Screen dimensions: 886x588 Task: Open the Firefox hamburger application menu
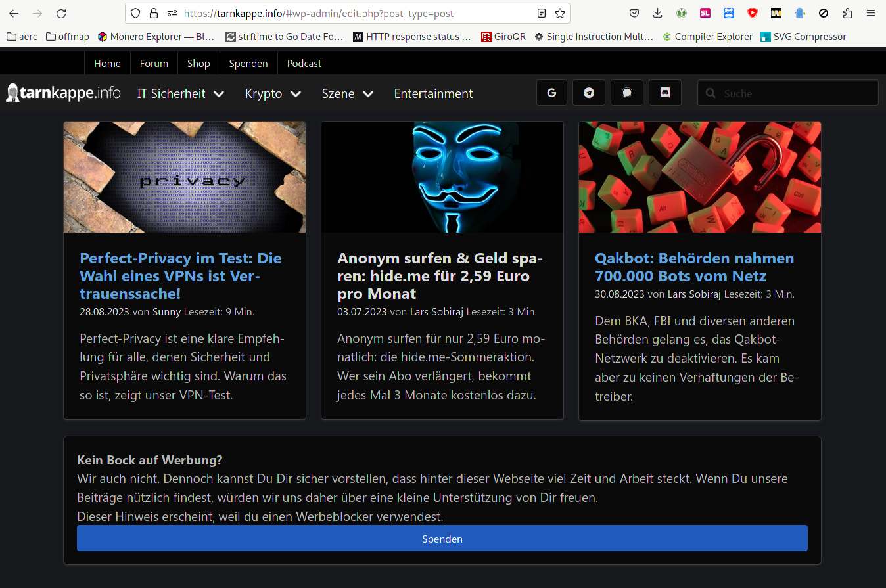(871, 13)
